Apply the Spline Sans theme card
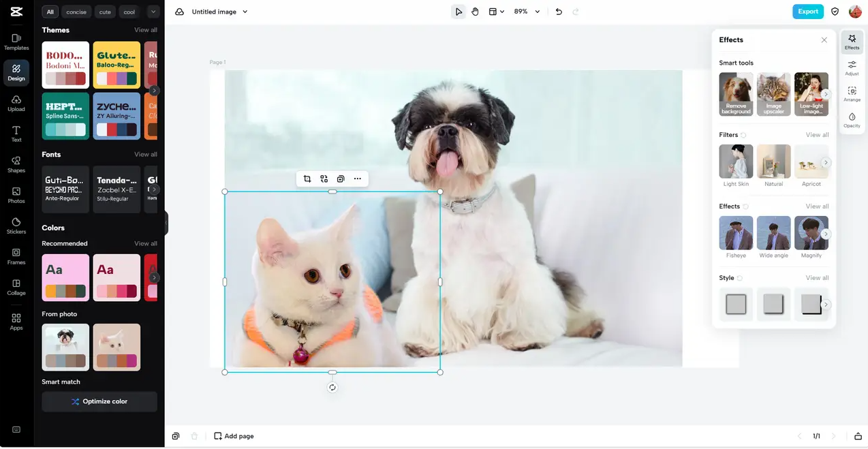Screen dimensions: 868x449 pos(65,116)
